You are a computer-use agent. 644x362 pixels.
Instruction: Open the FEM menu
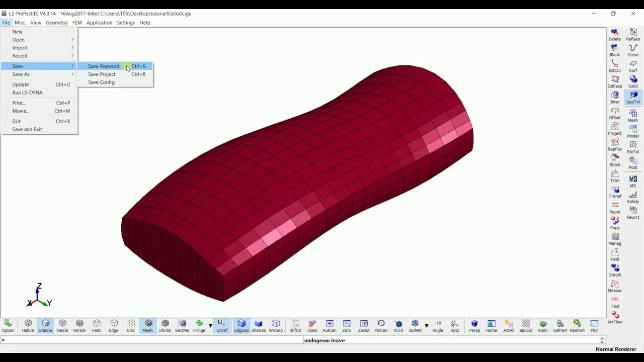(x=77, y=23)
